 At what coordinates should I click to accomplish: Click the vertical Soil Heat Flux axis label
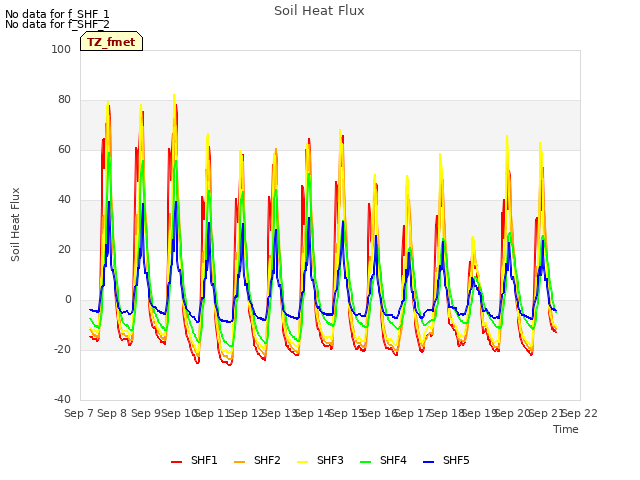click(15, 224)
